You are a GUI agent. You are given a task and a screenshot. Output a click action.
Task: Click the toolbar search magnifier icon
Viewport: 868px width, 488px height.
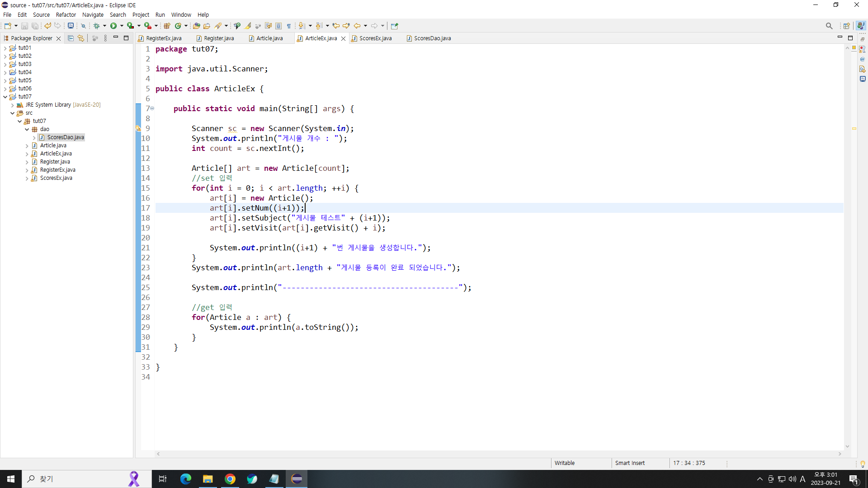coord(829,26)
